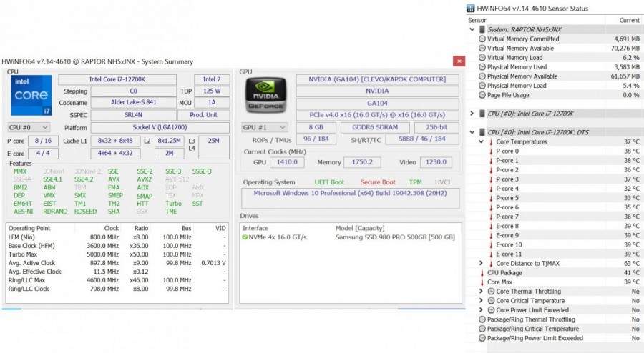This screenshot has height=353, width=644.
Task: Collapse the Core Temperatures tree node
Action: click(x=481, y=142)
